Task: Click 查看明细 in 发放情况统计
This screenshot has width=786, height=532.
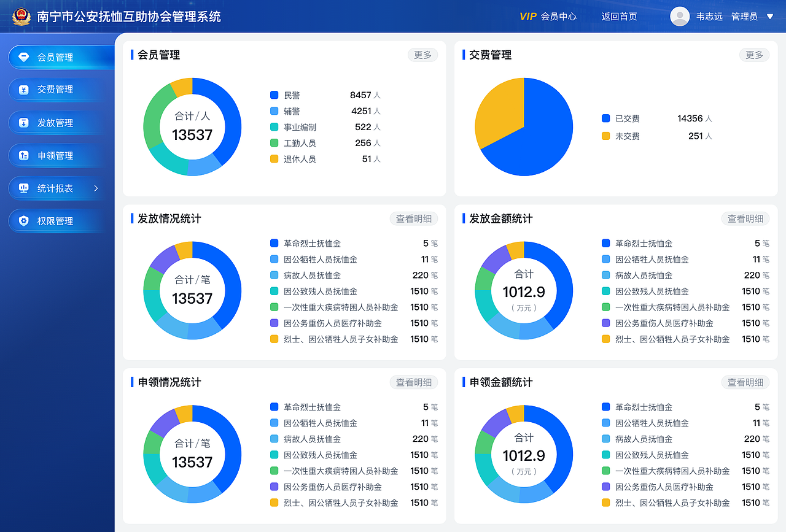Action: [x=413, y=218]
